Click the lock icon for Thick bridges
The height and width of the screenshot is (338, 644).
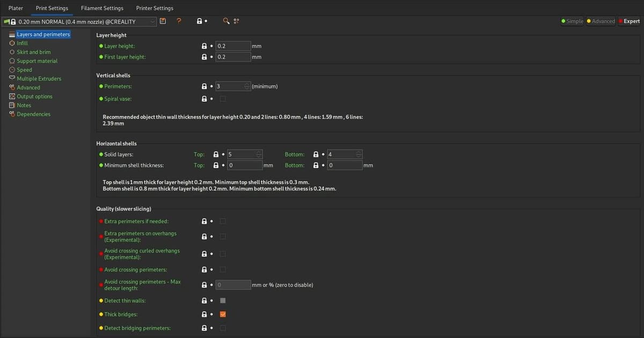click(x=204, y=314)
